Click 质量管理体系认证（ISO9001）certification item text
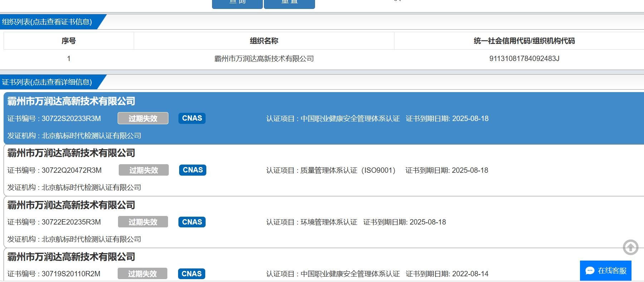 (348, 170)
